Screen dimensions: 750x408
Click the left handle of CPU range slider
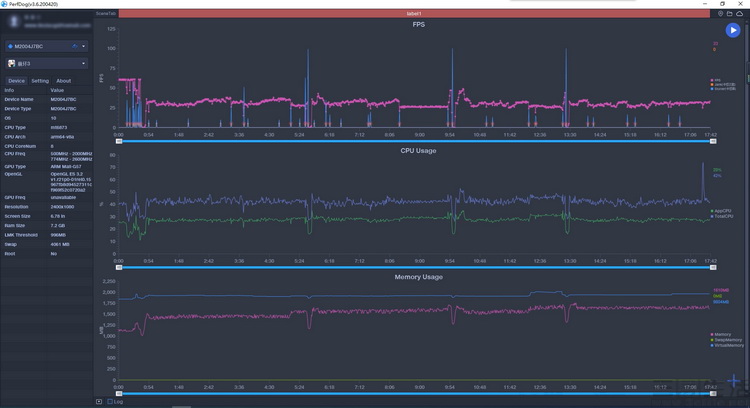(119, 267)
